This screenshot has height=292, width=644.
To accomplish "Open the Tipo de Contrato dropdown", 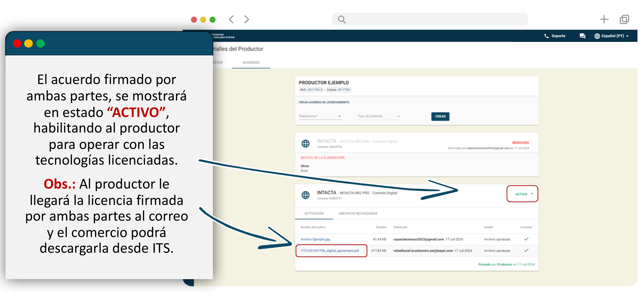I will point(378,116).
